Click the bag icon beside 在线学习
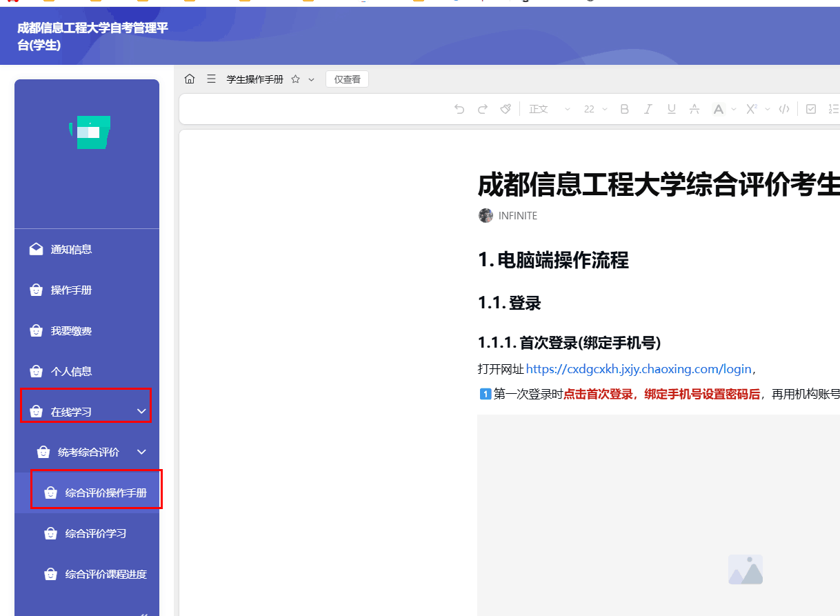This screenshot has height=616, width=840. (36, 412)
